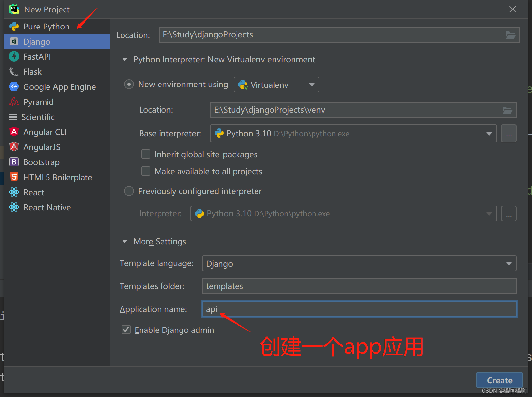Click the Angular CLI shield icon
Image resolution: width=532 pixels, height=397 pixels.
click(x=14, y=132)
